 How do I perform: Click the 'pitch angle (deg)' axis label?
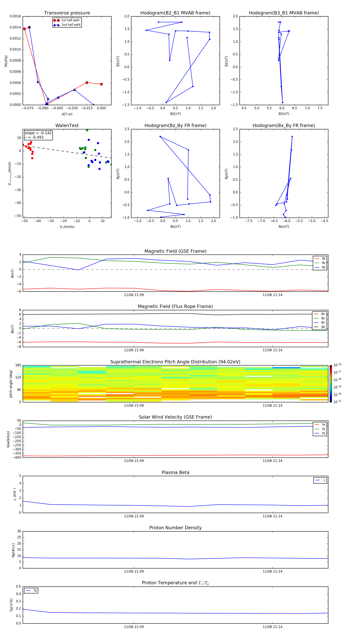[x=11, y=384]
